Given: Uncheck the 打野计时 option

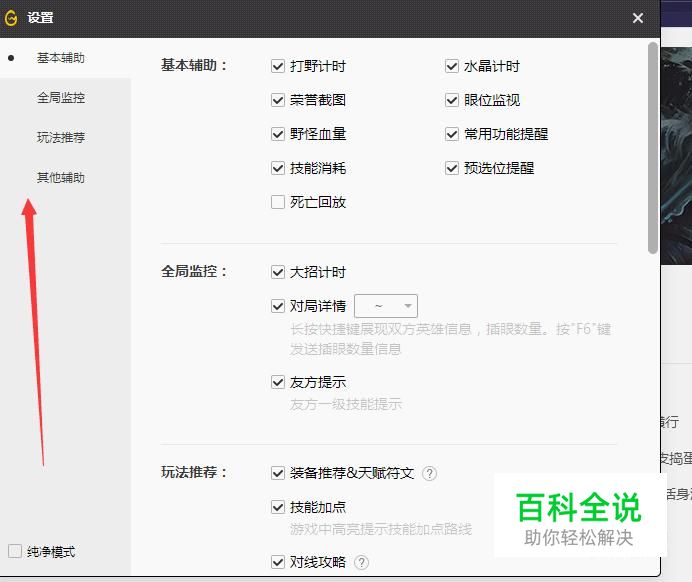Looking at the screenshot, I should 278,66.
